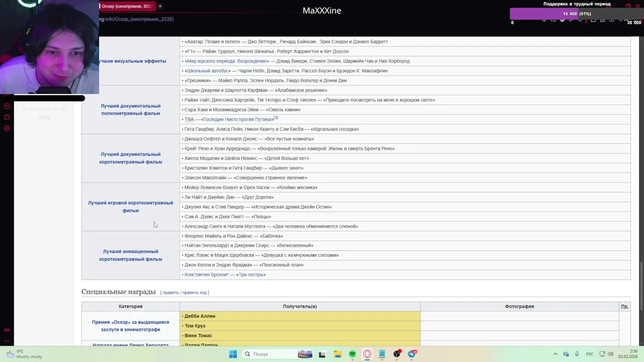Open a new browser tab with plus button
This screenshot has height=362, width=644.
coord(160,6)
